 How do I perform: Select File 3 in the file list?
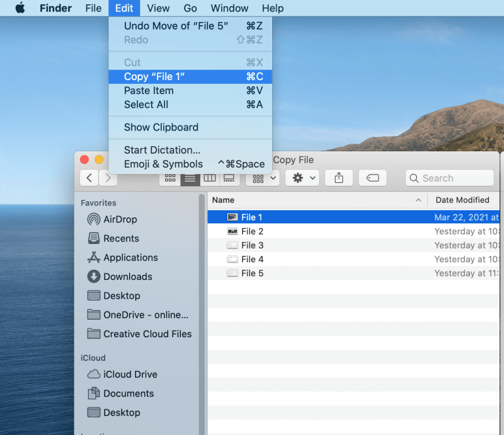click(x=252, y=245)
